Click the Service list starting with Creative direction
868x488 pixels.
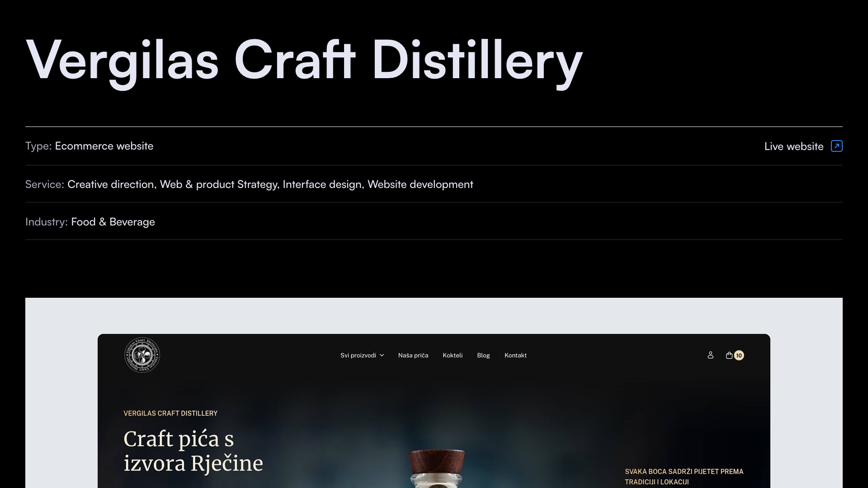270,184
